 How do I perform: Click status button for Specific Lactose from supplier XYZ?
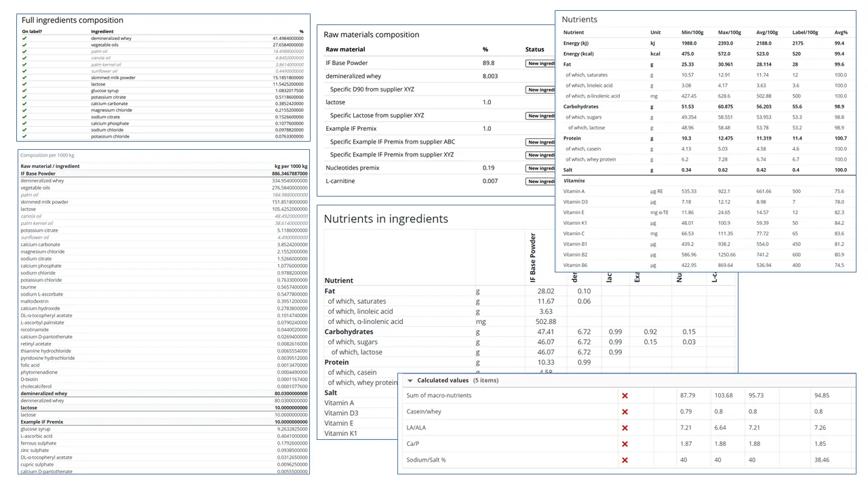540,116
